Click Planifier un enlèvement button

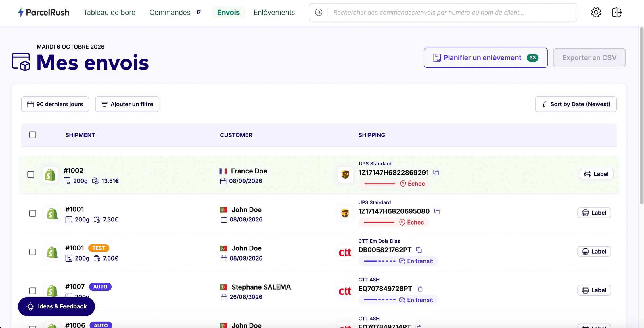(486, 58)
